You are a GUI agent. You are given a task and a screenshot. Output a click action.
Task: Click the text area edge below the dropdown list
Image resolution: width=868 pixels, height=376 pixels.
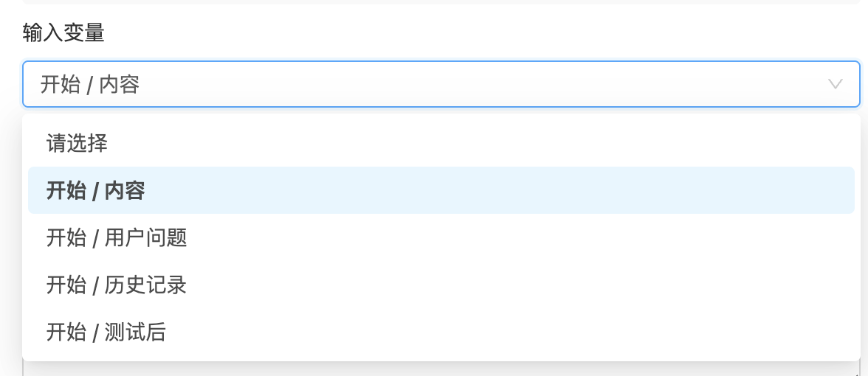pyautogui.click(x=441, y=369)
